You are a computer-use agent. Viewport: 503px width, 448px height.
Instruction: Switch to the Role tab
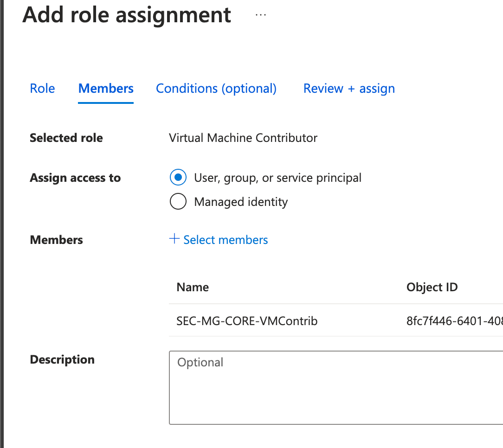point(42,89)
